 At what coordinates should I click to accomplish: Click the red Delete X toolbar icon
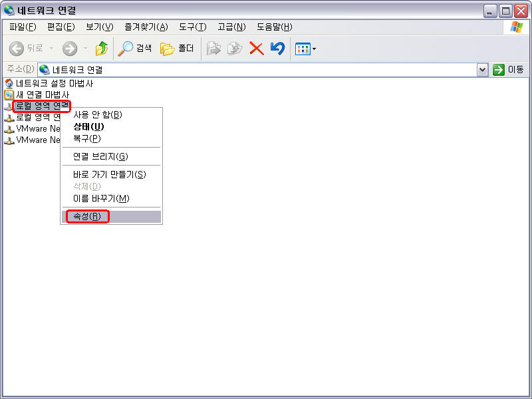click(256, 49)
